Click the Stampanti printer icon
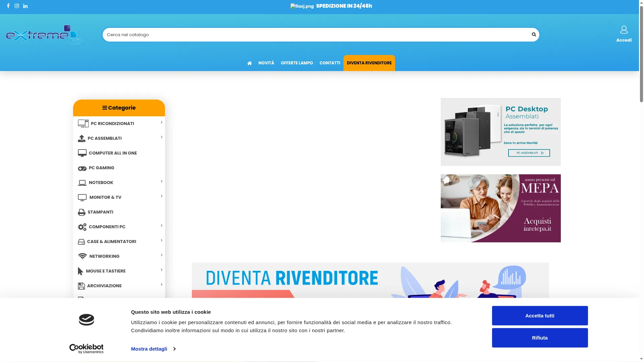 coord(82,212)
